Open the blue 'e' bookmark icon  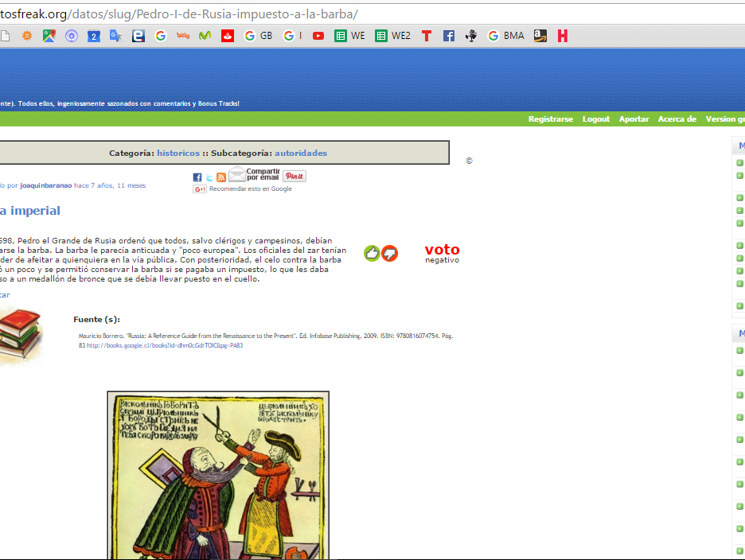click(x=138, y=36)
